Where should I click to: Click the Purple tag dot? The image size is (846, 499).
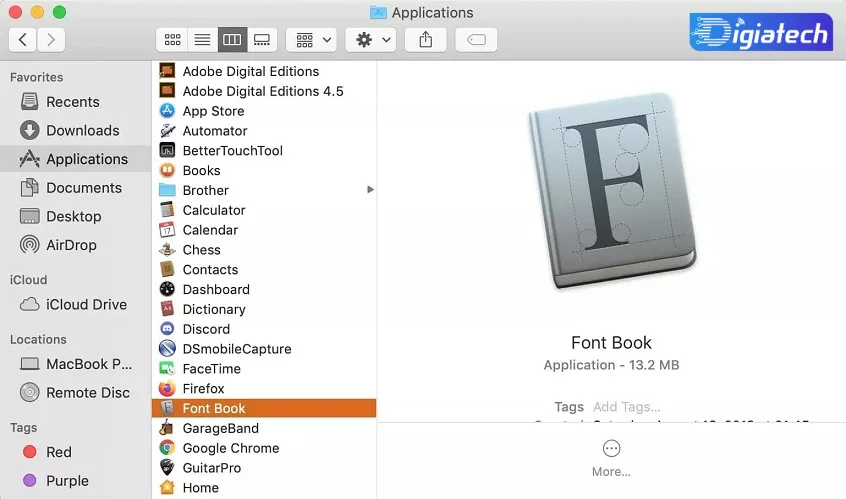tap(30, 481)
